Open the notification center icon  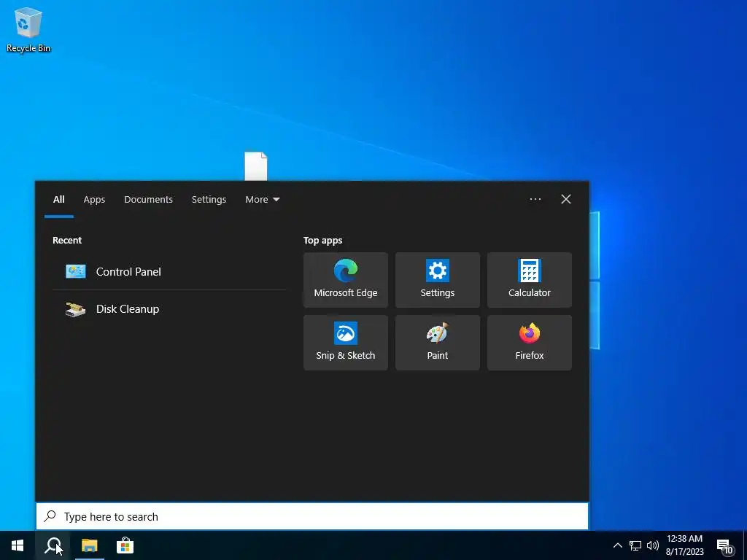coord(724,545)
